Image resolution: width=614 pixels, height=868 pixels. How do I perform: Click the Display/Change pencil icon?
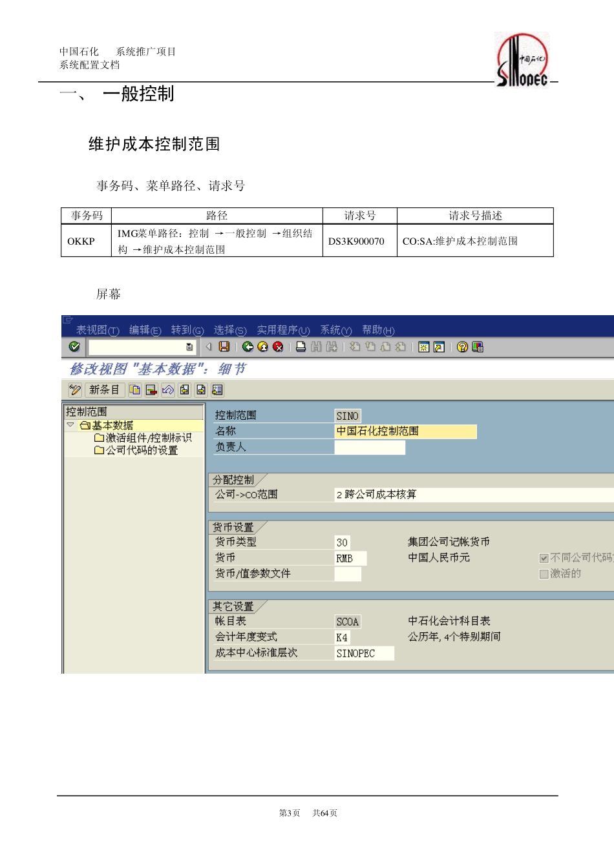(75, 389)
